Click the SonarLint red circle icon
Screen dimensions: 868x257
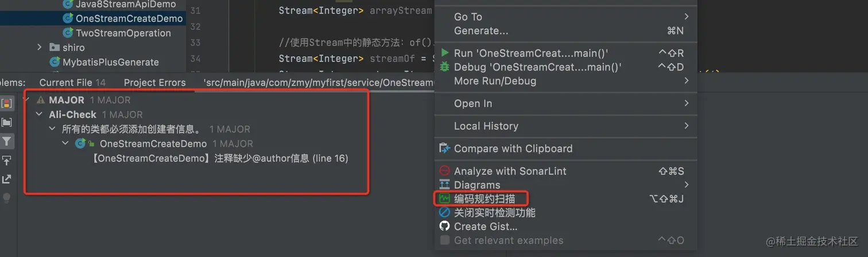tap(445, 171)
